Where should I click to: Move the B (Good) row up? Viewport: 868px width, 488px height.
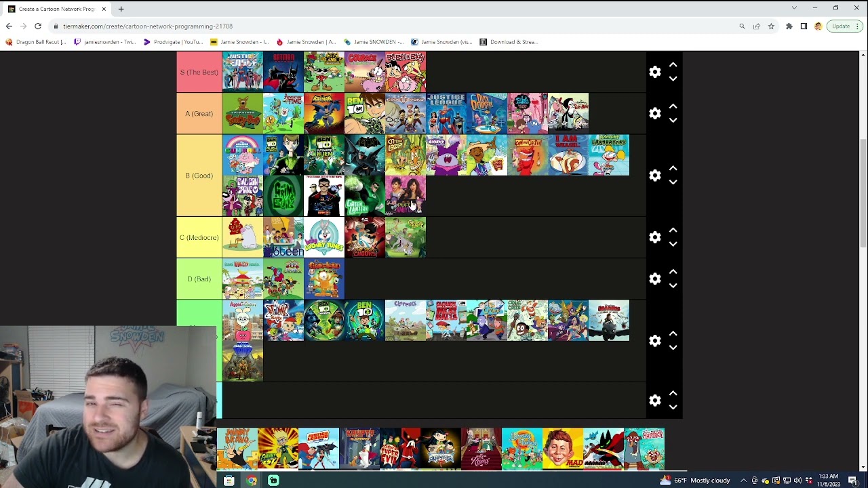(x=673, y=168)
